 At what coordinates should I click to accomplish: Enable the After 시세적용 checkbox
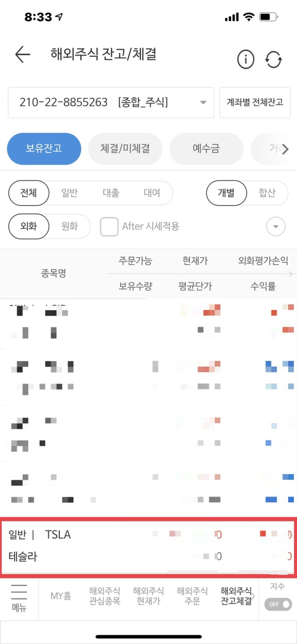click(x=109, y=226)
